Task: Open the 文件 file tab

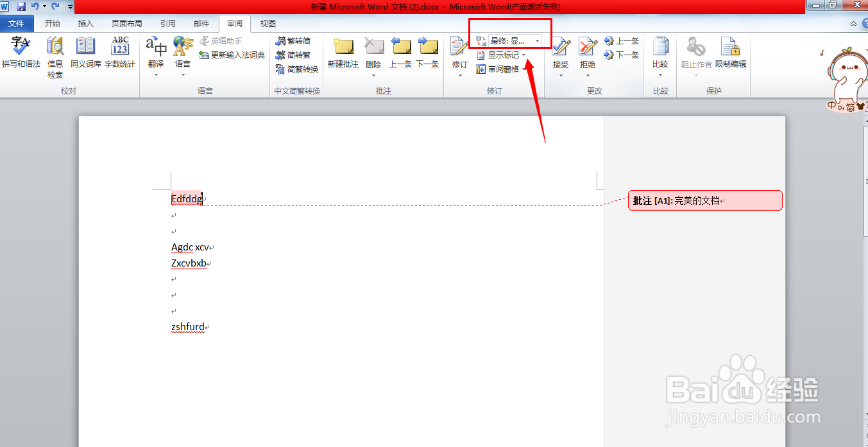Action: (16, 24)
